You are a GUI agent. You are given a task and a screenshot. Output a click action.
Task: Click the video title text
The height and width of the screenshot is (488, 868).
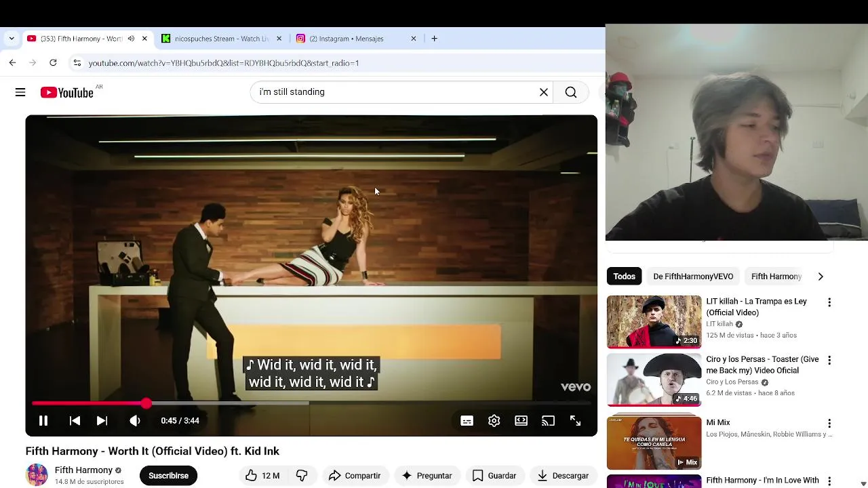pyautogui.click(x=153, y=451)
